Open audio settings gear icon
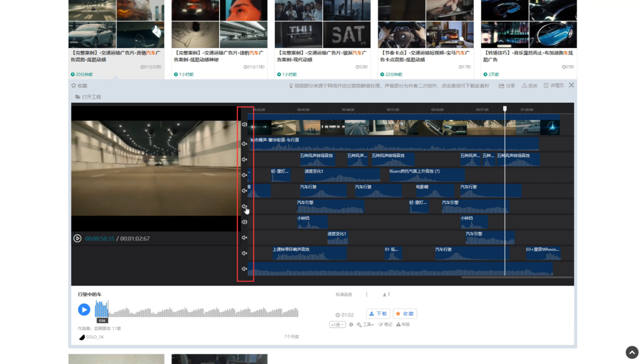 351,325
